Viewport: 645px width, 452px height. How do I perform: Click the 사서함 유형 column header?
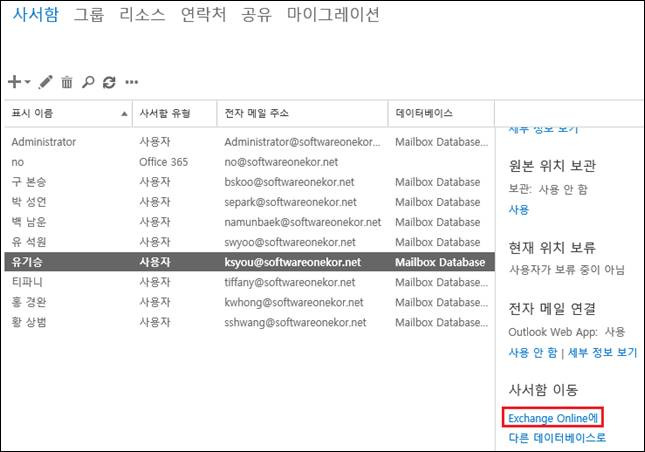click(174, 113)
